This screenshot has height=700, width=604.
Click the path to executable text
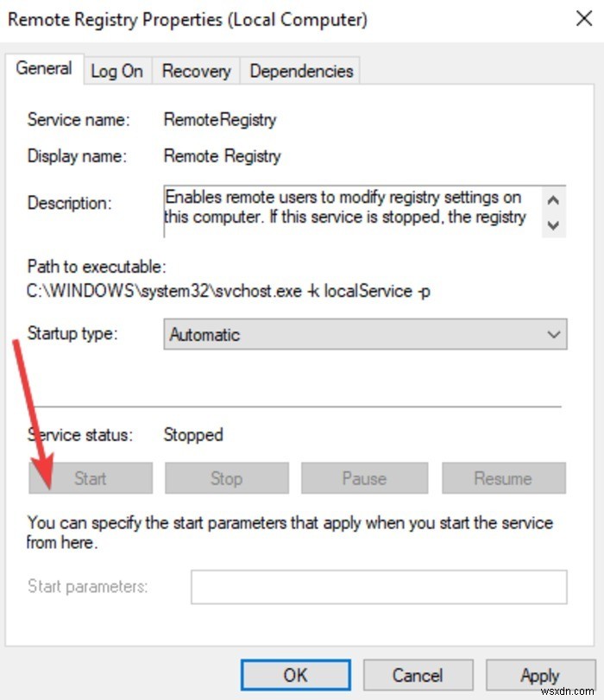pyautogui.click(x=229, y=292)
